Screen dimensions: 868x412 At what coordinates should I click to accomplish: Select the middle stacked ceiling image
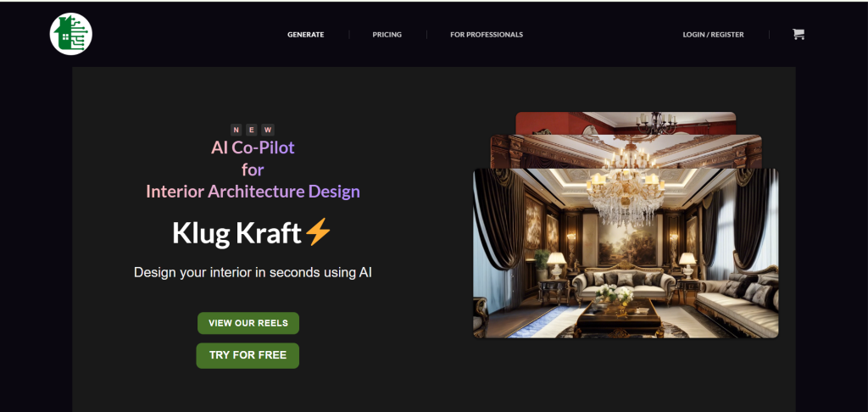coord(626,152)
